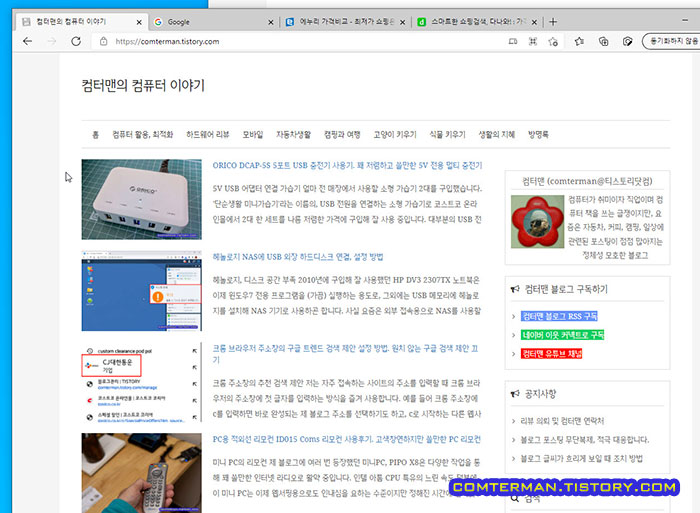Screen dimensions: 700x513
Task: Open the 캠핑과 여행 menu item
Action: pos(342,134)
